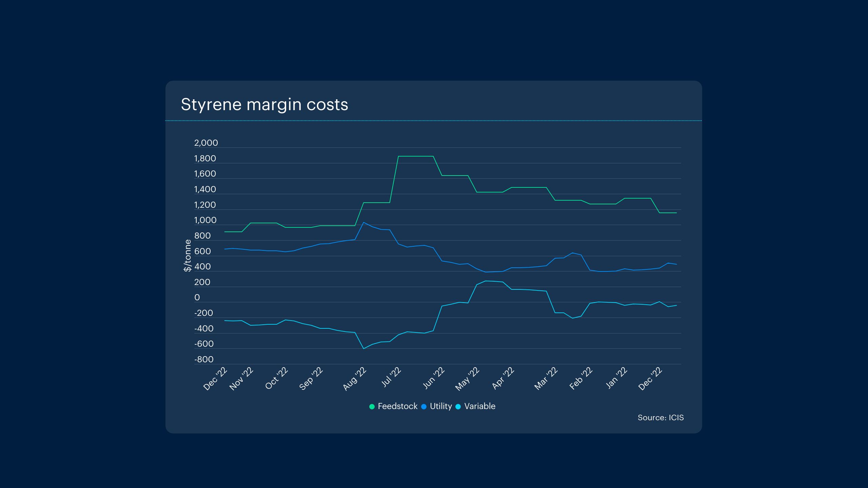Click the Styrene margin costs title
868x488 pixels.
[x=264, y=104]
